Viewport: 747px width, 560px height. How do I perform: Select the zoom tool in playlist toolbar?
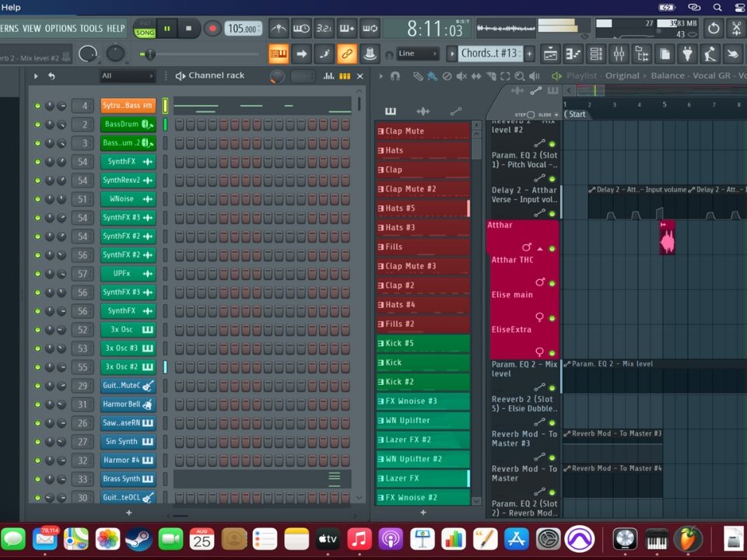[x=521, y=76]
